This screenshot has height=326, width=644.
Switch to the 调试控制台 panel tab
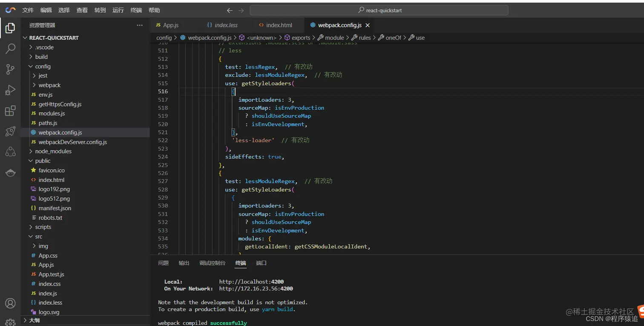tap(213, 263)
